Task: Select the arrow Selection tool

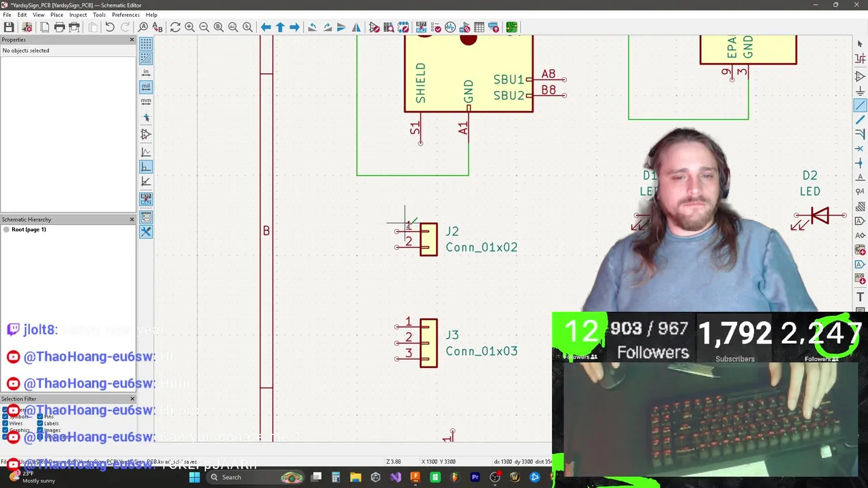Action: [x=860, y=44]
